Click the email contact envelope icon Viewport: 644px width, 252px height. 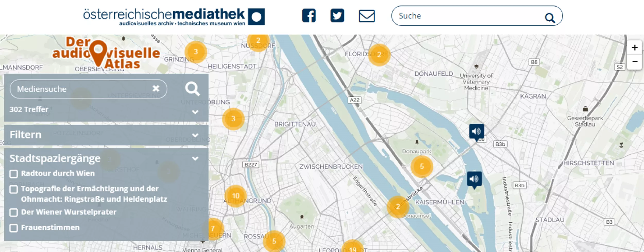click(366, 16)
